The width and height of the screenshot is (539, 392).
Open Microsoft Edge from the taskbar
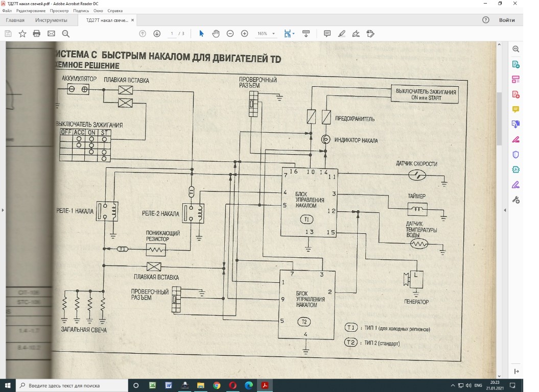point(249,385)
